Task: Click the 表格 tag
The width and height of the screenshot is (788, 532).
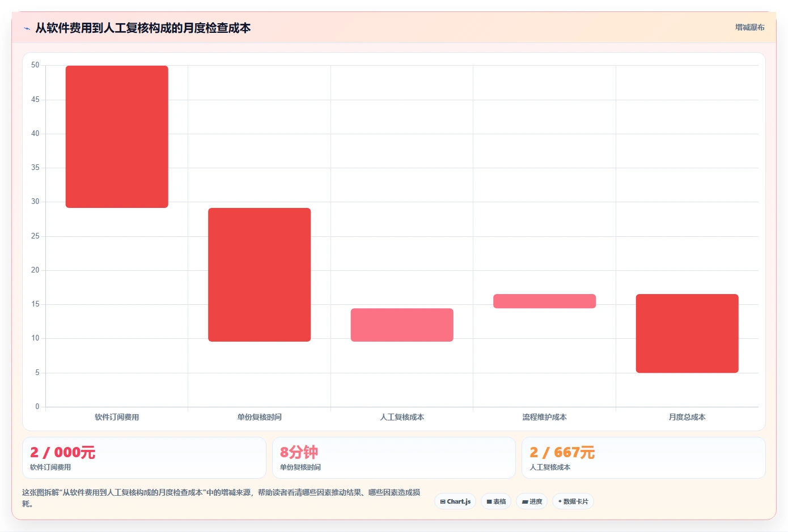Action: pyautogui.click(x=496, y=501)
